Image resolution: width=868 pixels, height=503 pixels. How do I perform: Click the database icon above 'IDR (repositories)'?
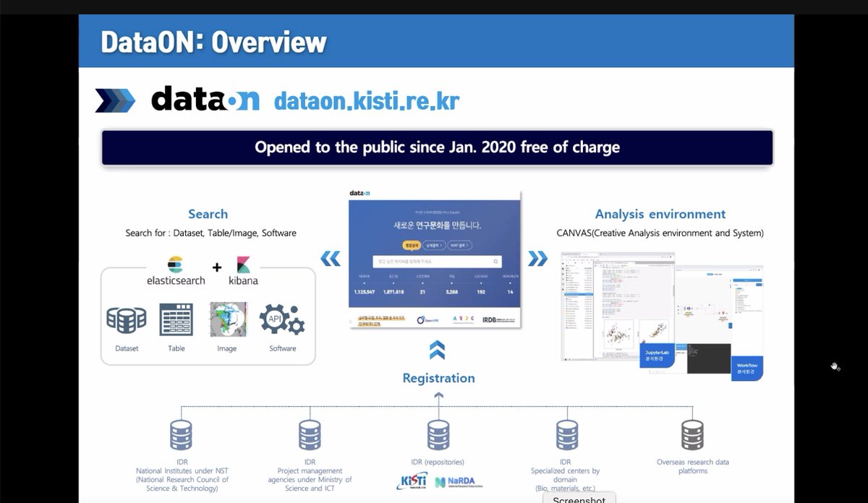438,435
